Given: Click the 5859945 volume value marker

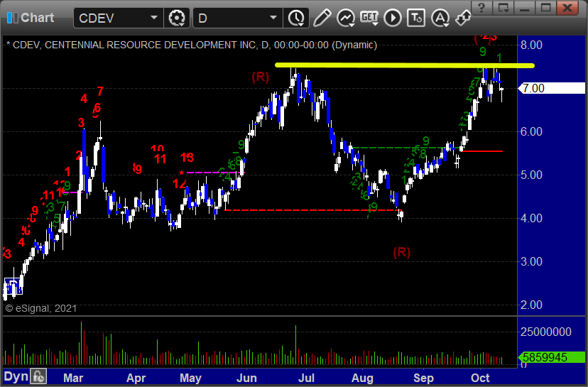Looking at the screenshot, I should point(551,357).
